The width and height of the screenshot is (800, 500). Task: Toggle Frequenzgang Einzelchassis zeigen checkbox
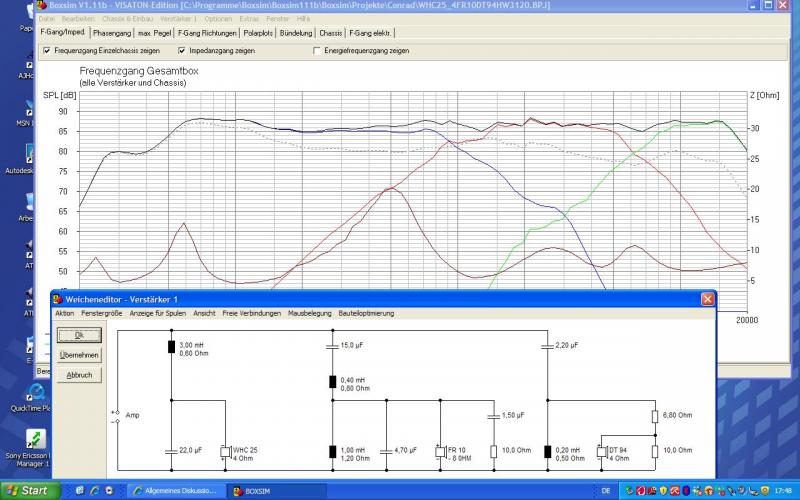click(x=46, y=50)
